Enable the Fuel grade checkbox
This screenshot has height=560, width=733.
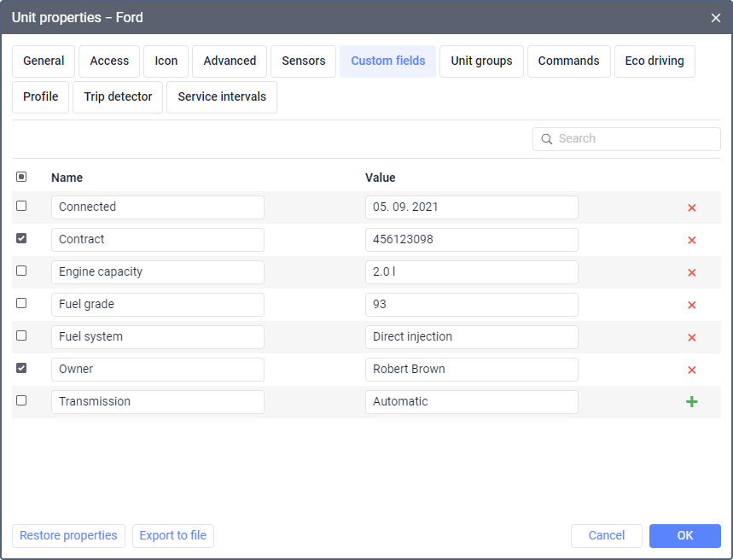pos(21,303)
